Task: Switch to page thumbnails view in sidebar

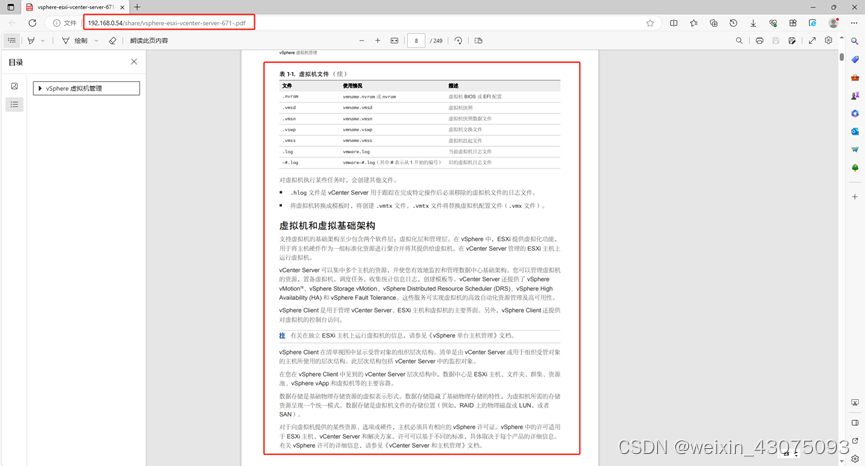Action: tap(14, 86)
